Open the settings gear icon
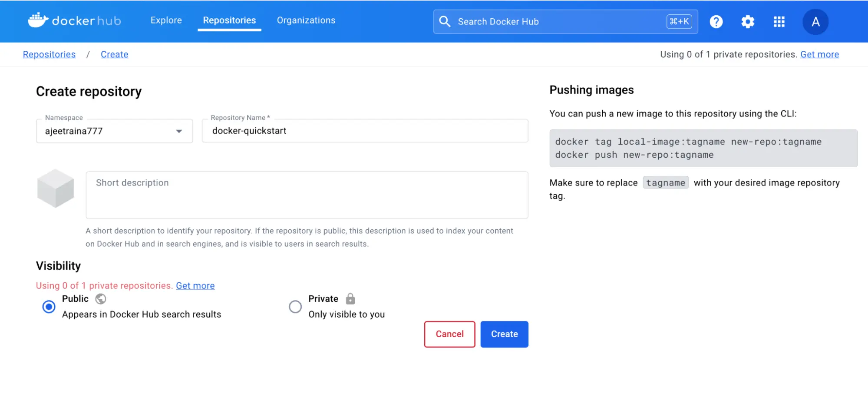This screenshot has height=417, width=868. point(748,21)
